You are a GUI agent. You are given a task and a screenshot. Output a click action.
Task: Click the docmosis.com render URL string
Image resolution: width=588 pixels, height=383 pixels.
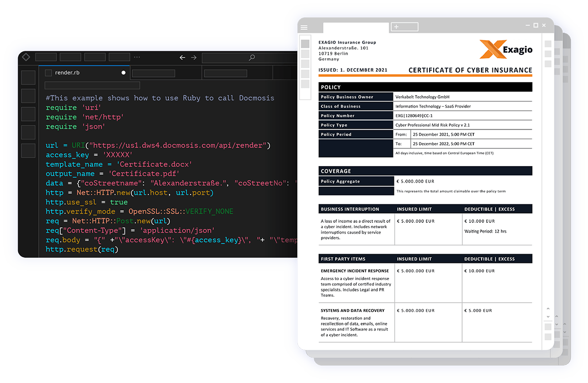click(x=178, y=145)
